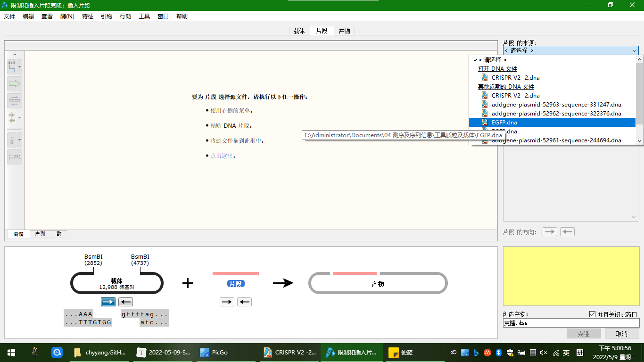Open the 工具 menu
This screenshot has width=644, height=362.
coord(144,16)
